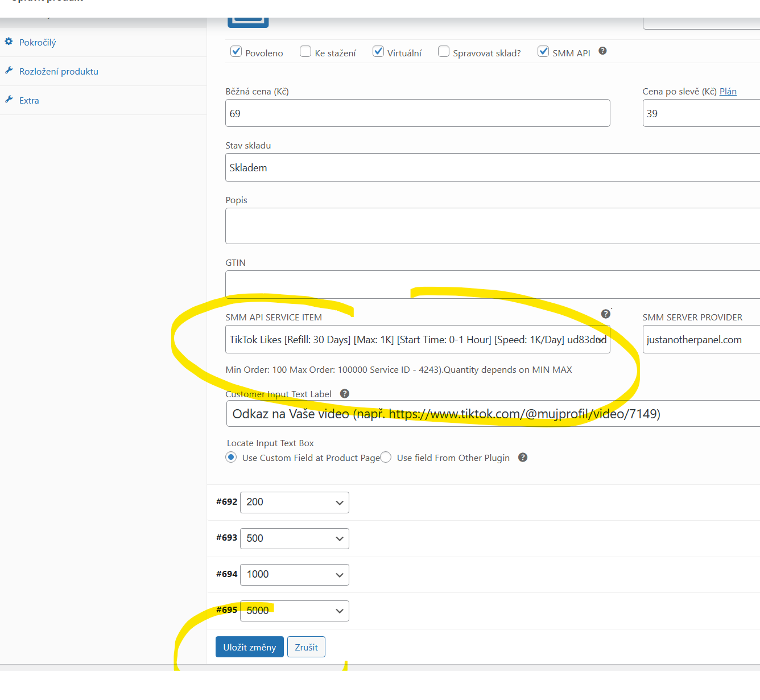Click the Customer Input Text Label field
Screen dimensions: 760x700
pos(493,414)
